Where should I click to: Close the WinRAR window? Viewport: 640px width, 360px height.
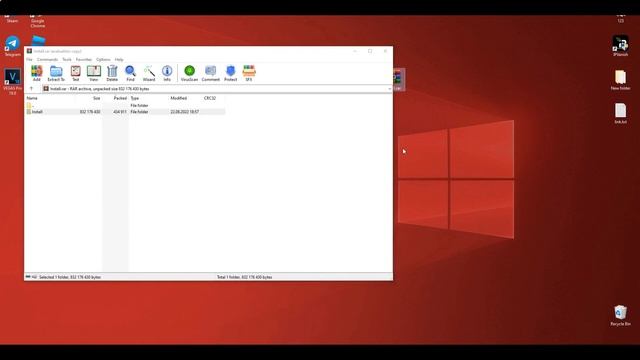(x=385, y=51)
